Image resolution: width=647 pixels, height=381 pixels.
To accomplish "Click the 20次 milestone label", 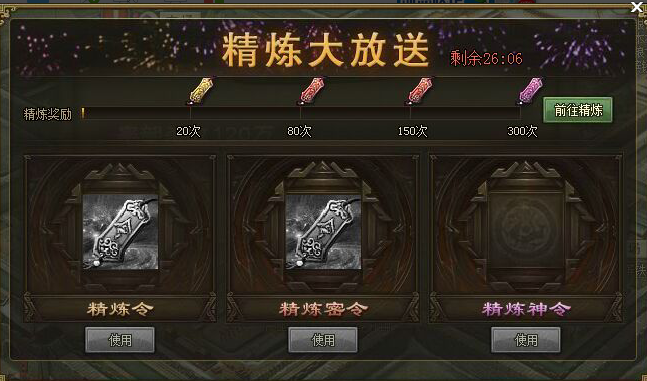I will tap(188, 131).
